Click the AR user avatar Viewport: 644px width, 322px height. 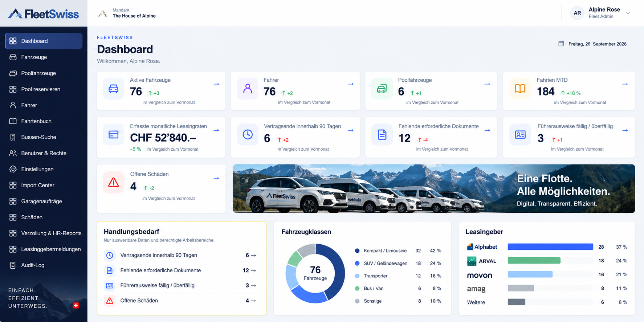click(577, 13)
